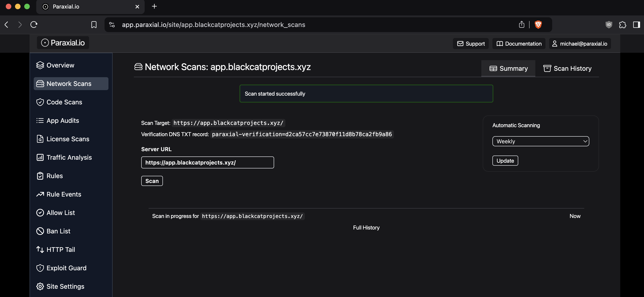This screenshot has height=297, width=644.
Task: Click the App Audits list icon
Action: click(x=40, y=121)
